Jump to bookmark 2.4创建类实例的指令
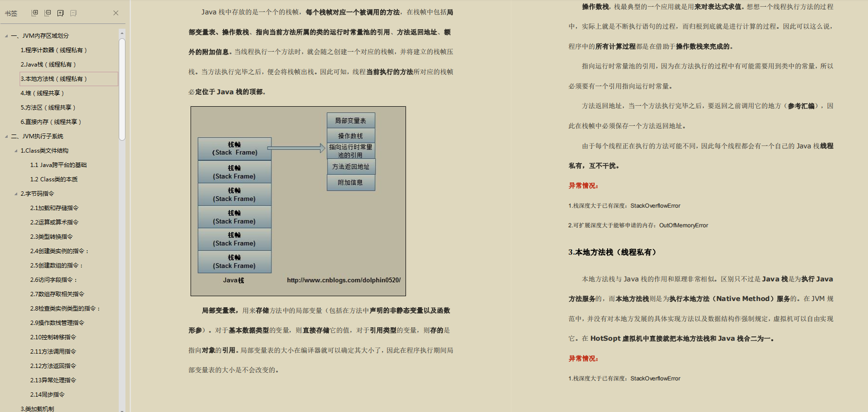868x412 pixels. click(59, 251)
